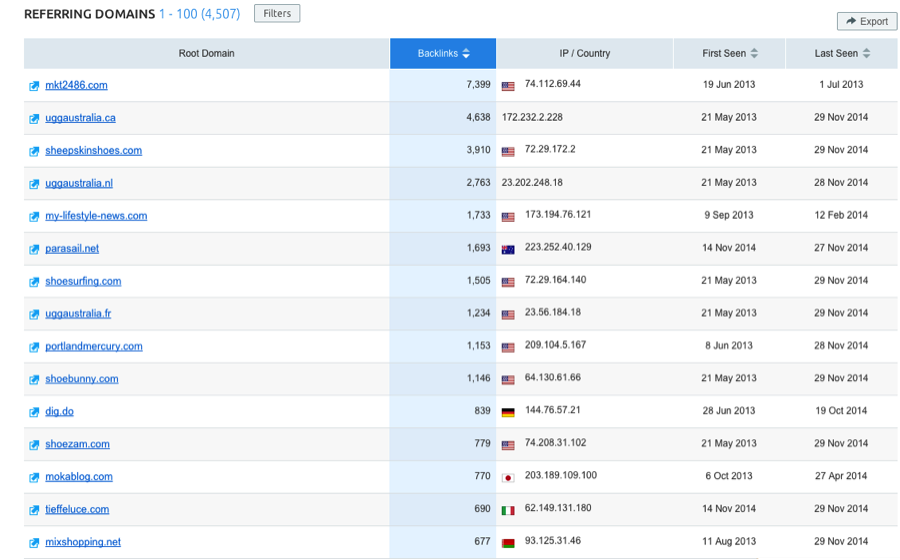Click German flag next to 144.76.57.21

point(508,413)
